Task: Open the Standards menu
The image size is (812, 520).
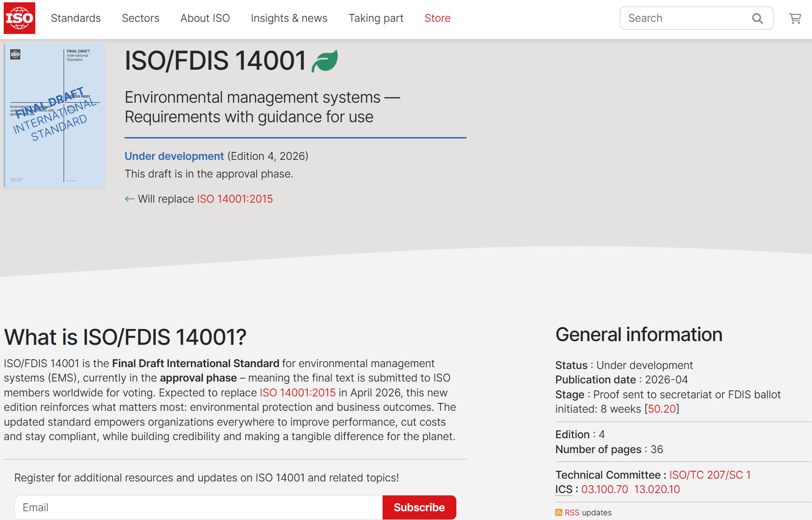Action: [x=76, y=18]
